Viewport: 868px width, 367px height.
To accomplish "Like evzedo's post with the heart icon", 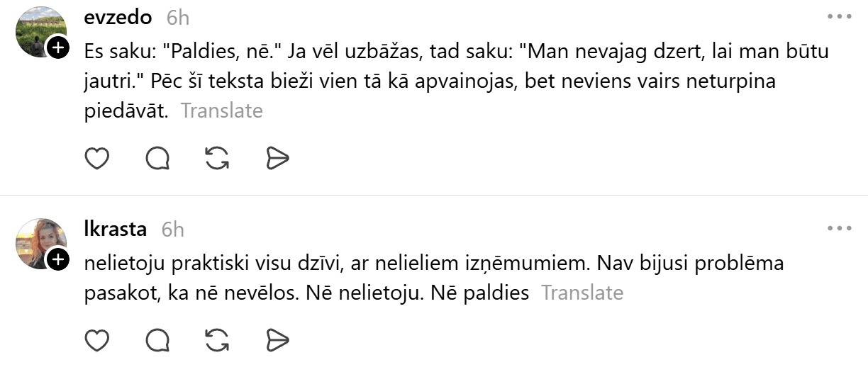I will (x=96, y=159).
